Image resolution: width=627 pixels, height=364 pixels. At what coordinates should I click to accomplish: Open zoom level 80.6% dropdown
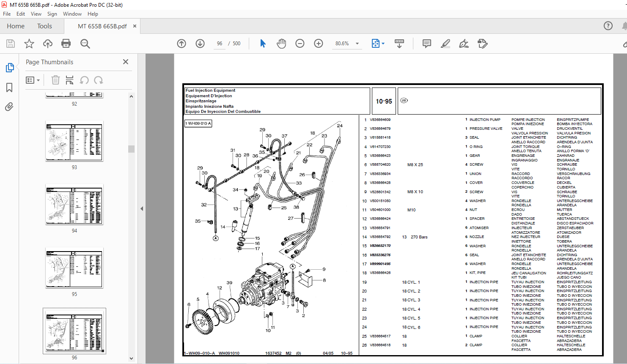pyautogui.click(x=357, y=44)
